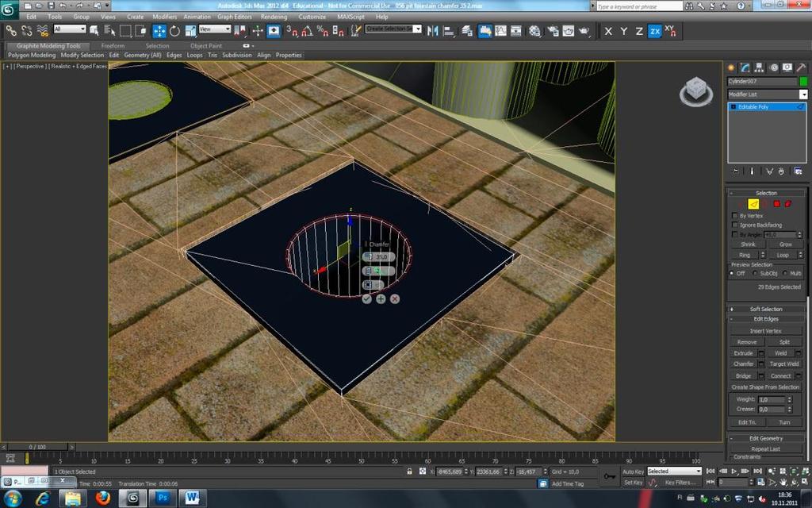Expand the Soft Selection rollout
812x508 pixels.
[767, 309]
